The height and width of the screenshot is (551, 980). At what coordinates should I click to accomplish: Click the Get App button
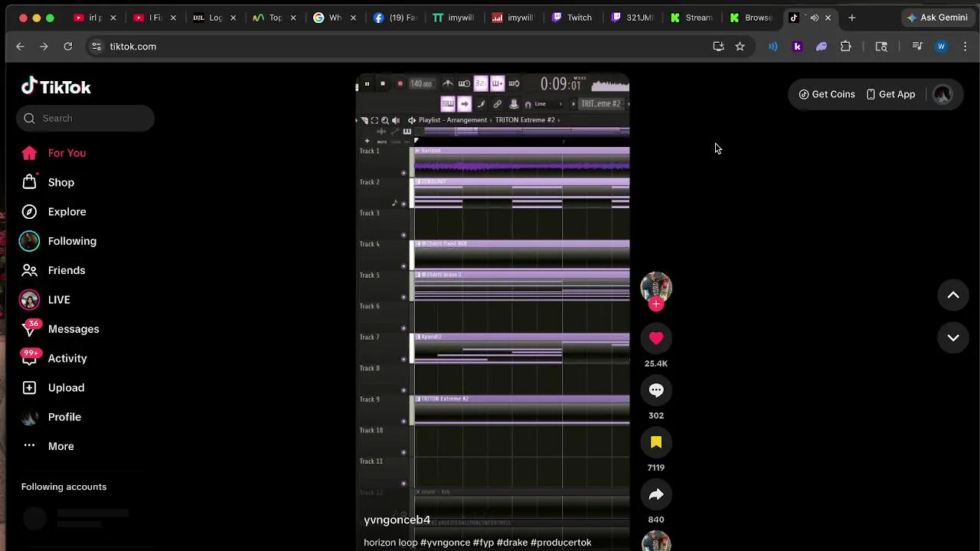890,94
